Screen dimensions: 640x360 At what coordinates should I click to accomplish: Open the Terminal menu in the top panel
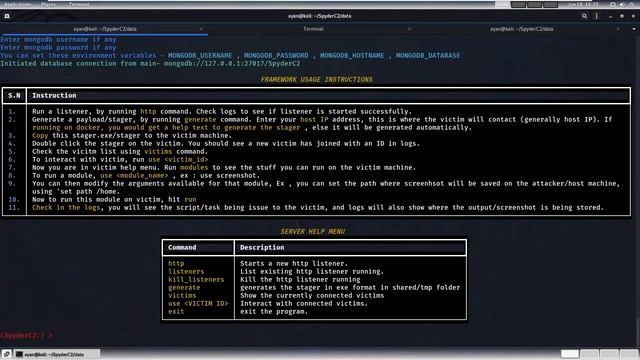[79, 4]
